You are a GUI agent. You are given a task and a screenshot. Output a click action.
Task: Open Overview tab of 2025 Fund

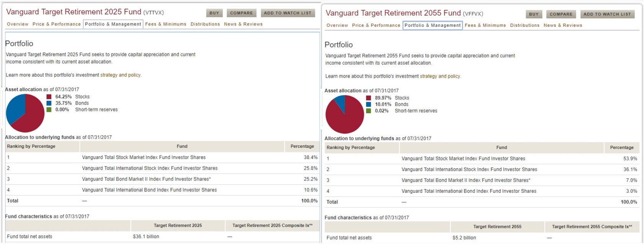pyautogui.click(x=18, y=24)
